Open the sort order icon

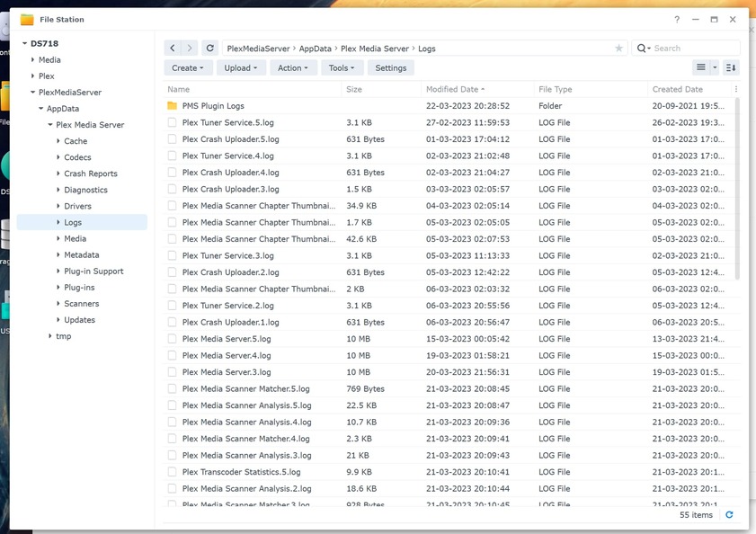[731, 67]
